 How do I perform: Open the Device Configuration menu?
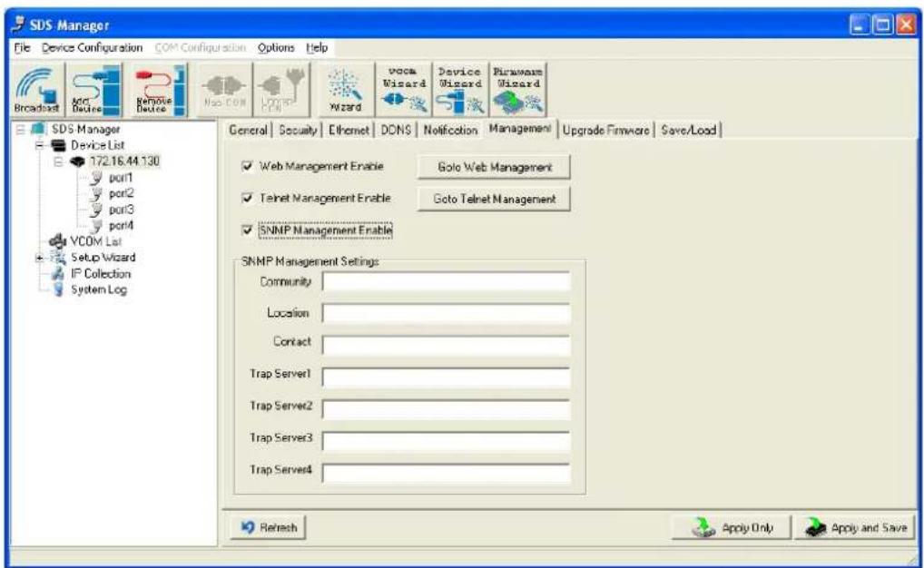pyautogui.click(x=92, y=48)
